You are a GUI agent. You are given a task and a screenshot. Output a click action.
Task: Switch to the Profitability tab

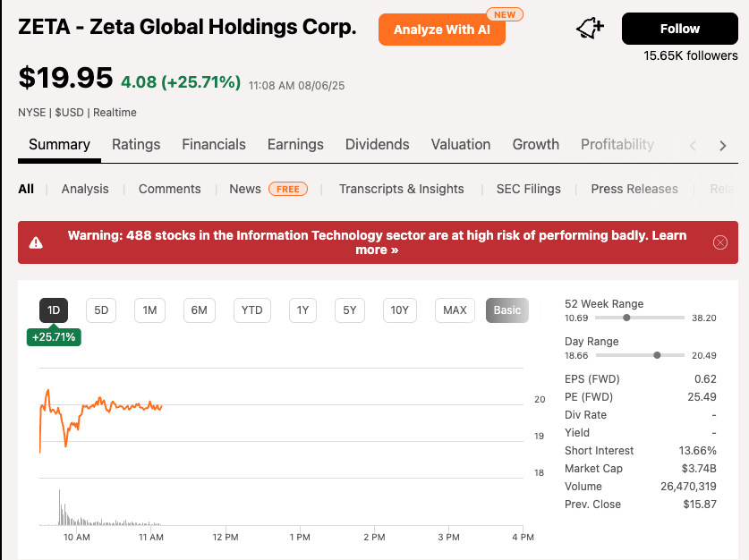tap(617, 145)
